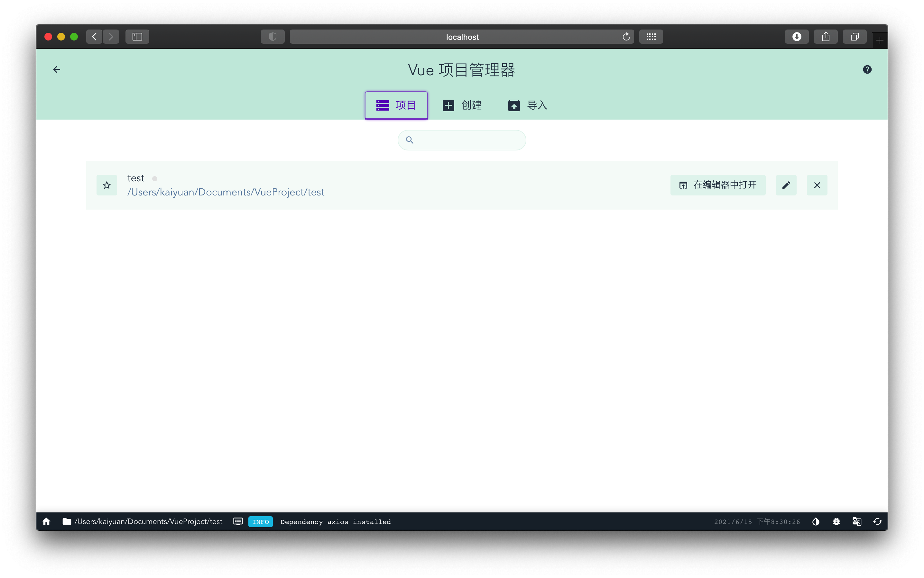Open the Safari share button
Screen dimensions: 924x578
pyautogui.click(x=826, y=37)
